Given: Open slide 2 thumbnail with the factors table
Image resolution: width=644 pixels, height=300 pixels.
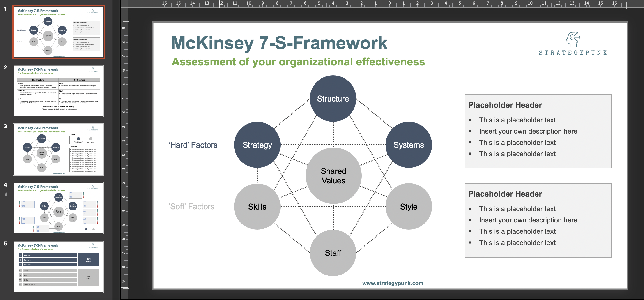Looking at the screenshot, I should (x=58, y=91).
